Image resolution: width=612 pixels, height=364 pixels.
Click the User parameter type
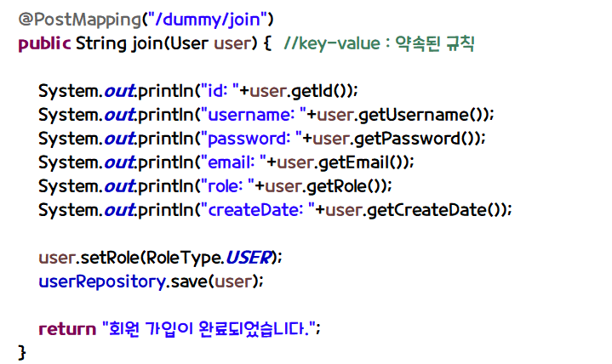(x=189, y=43)
